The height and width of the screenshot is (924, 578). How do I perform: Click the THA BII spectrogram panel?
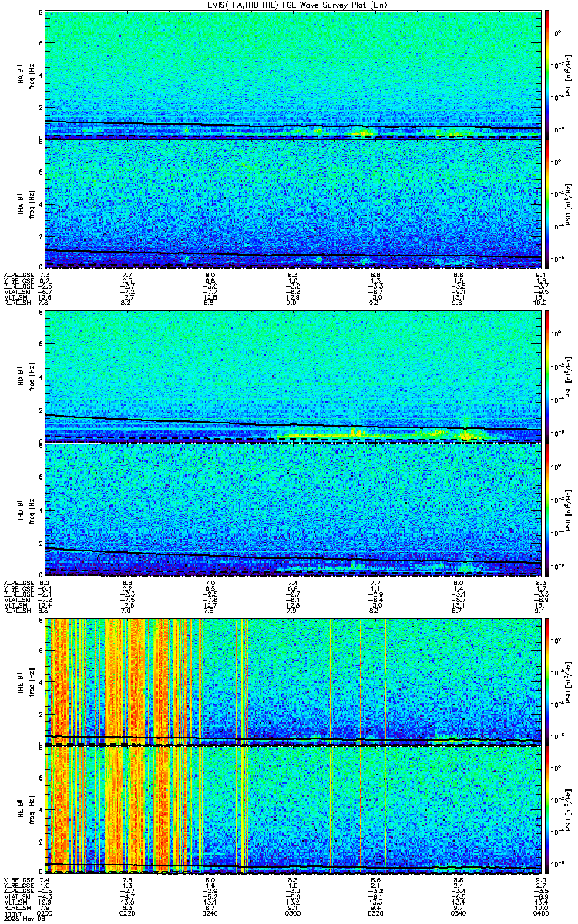click(293, 205)
